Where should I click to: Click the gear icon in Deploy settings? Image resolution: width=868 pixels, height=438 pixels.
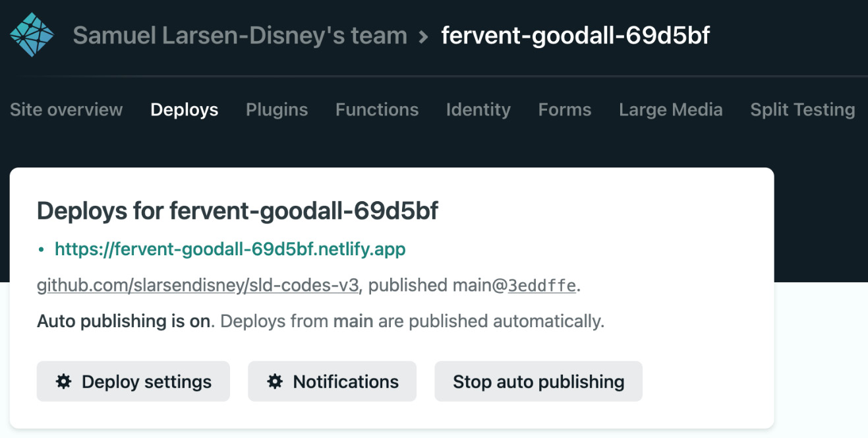(64, 381)
